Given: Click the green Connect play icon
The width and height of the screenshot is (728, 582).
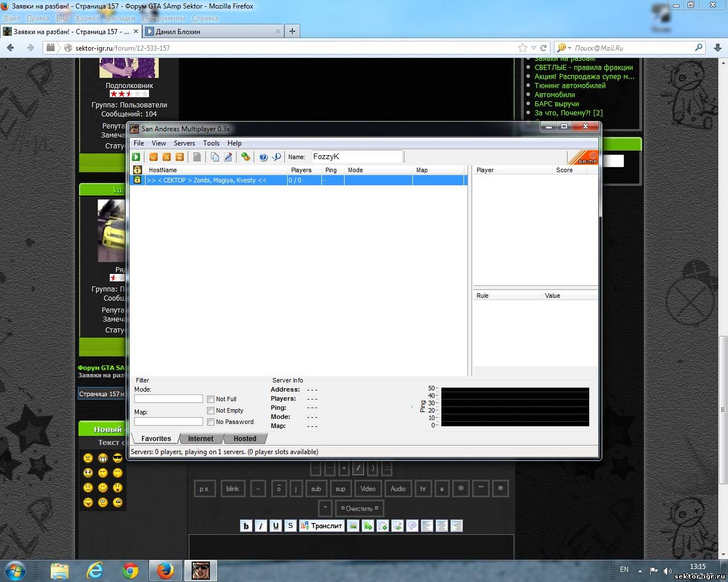Looking at the screenshot, I should [x=136, y=157].
